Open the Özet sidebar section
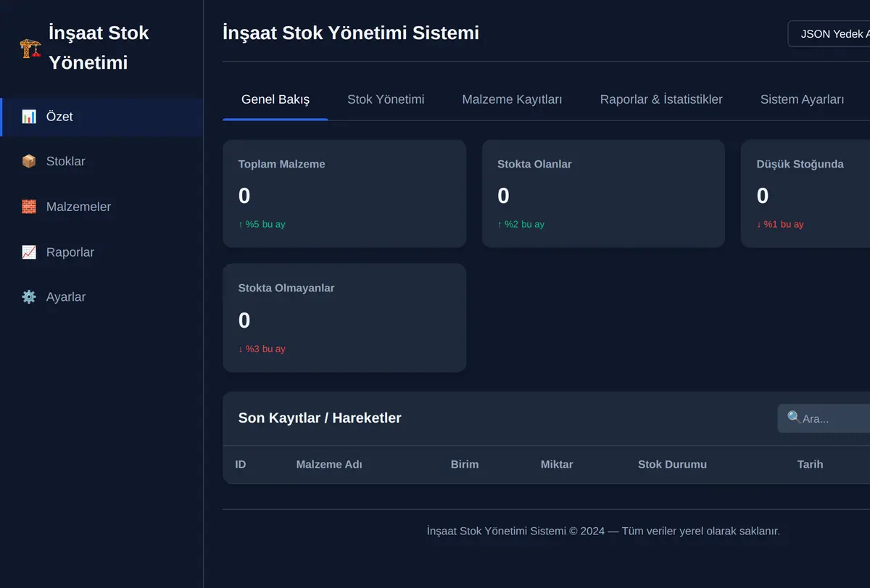870x588 pixels. (x=101, y=117)
